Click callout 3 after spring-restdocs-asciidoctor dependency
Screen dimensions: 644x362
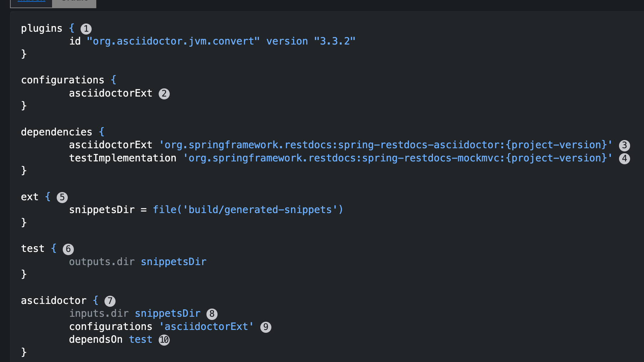click(624, 145)
